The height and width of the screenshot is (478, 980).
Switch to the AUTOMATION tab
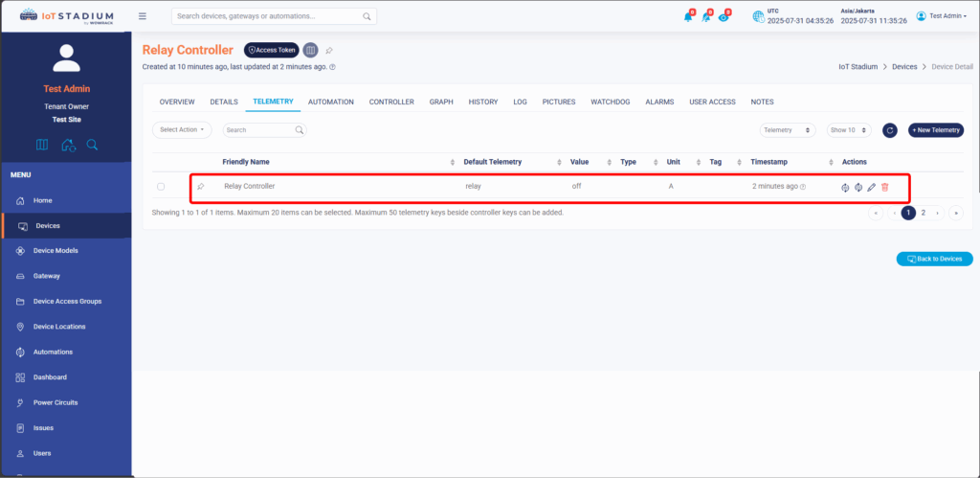(331, 102)
